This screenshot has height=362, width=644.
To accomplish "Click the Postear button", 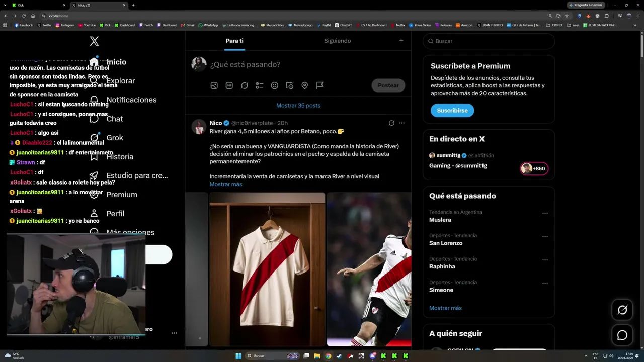I will (388, 85).
